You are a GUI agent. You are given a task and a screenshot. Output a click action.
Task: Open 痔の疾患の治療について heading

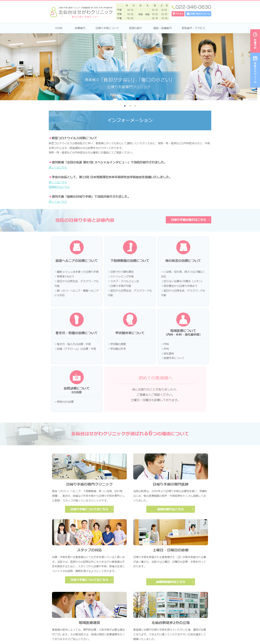[x=183, y=261]
